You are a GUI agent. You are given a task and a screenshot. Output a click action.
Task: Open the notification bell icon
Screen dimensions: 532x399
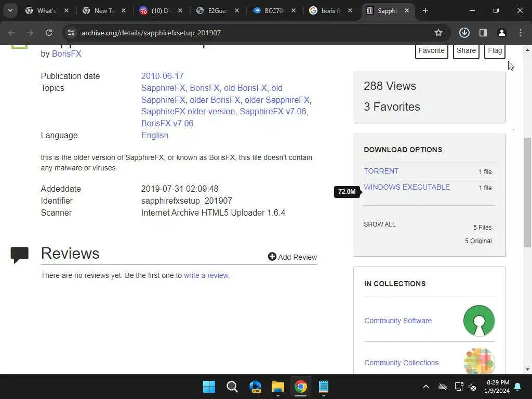(518, 387)
